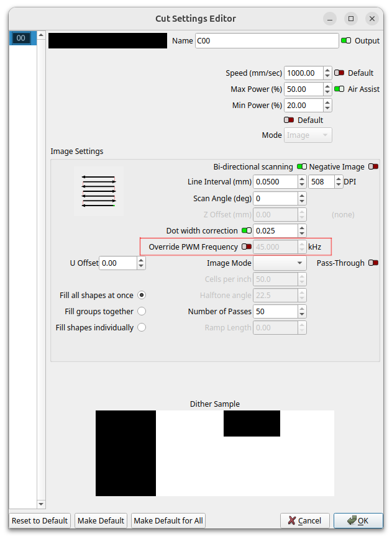Click the Name text field
This screenshot has height=539, width=392.
pos(266,40)
